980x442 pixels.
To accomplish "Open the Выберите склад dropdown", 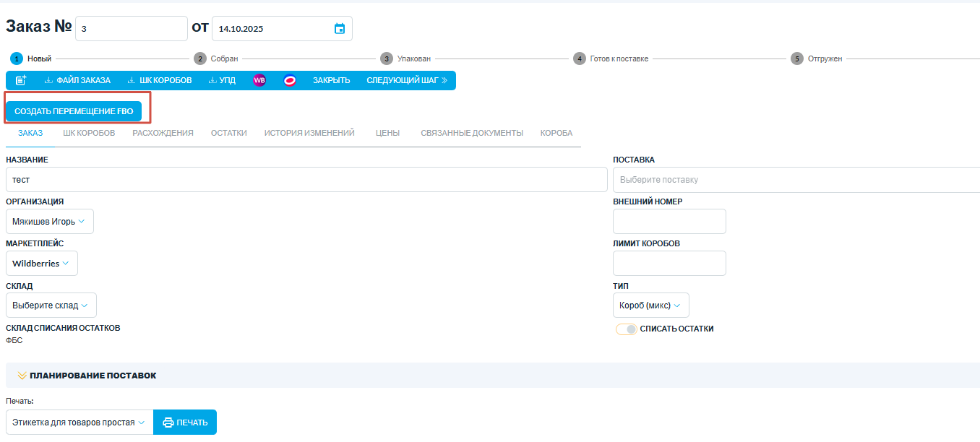I will tap(51, 305).
